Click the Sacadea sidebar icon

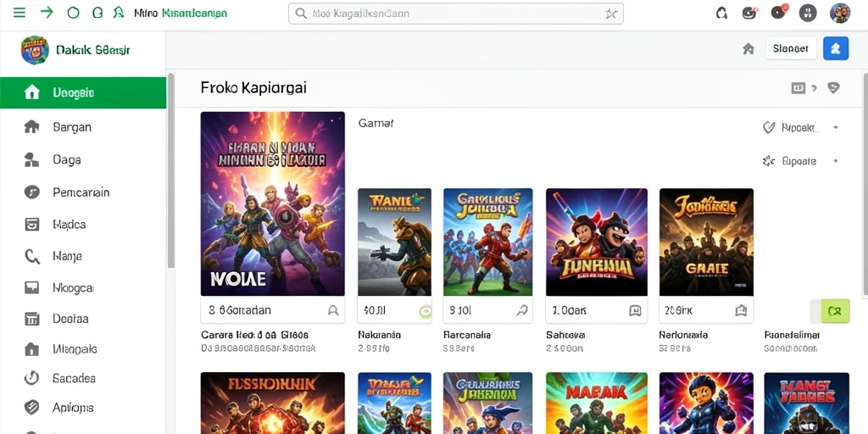(x=31, y=378)
